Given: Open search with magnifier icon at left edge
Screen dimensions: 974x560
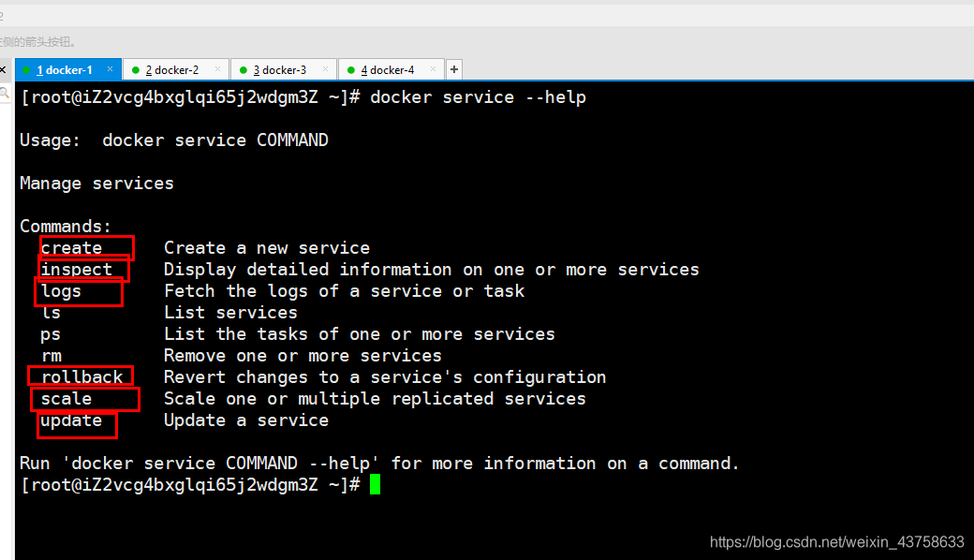Looking at the screenshot, I should click(x=5, y=93).
